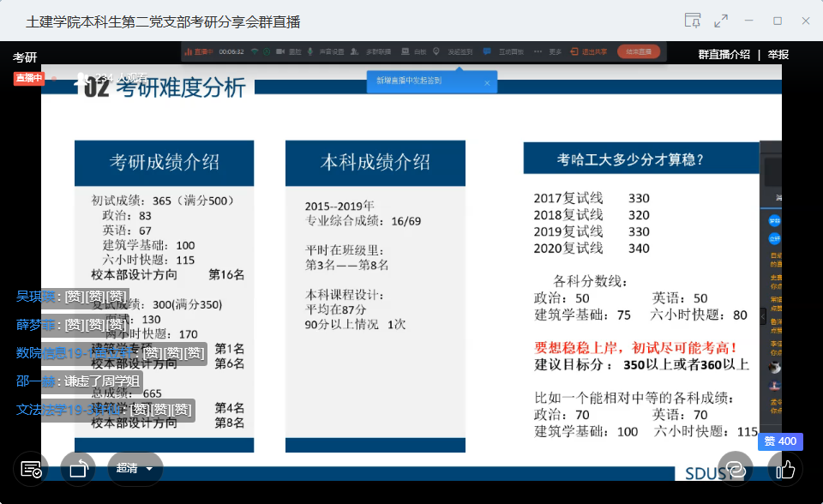Select the 白板 whiteboard tool
Viewport: 823px width, 504px height.
tap(414, 51)
